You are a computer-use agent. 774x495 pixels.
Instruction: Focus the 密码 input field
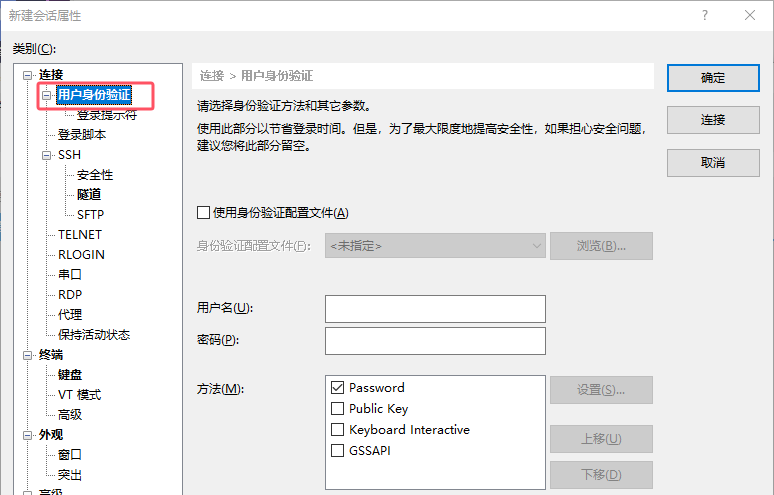click(x=435, y=341)
